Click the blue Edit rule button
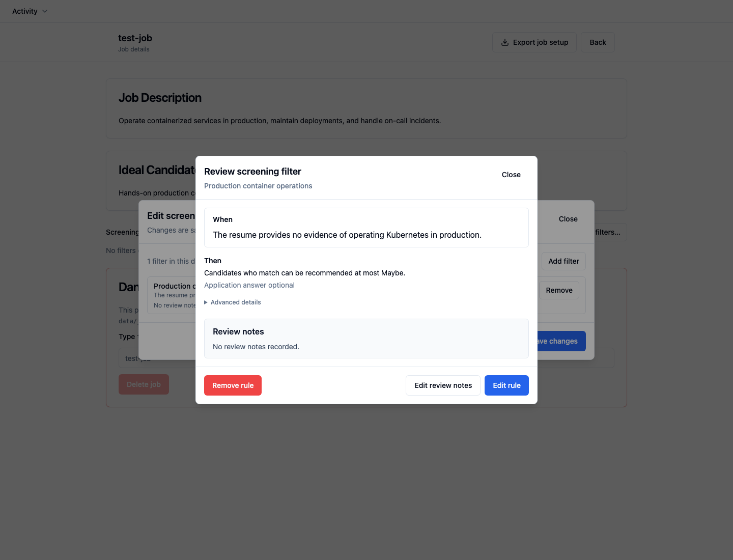The image size is (733, 560). click(x=506, y=385)
